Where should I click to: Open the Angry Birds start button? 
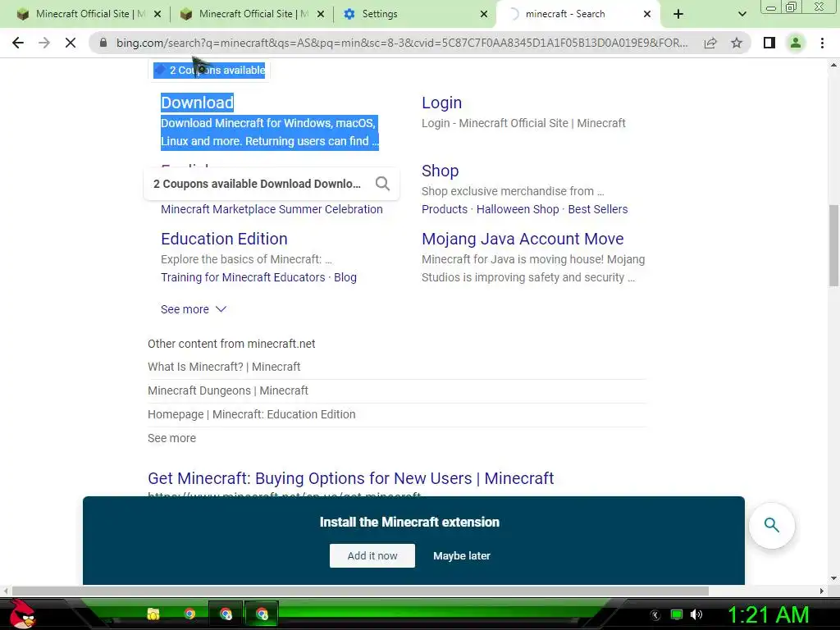coord(21,614)
